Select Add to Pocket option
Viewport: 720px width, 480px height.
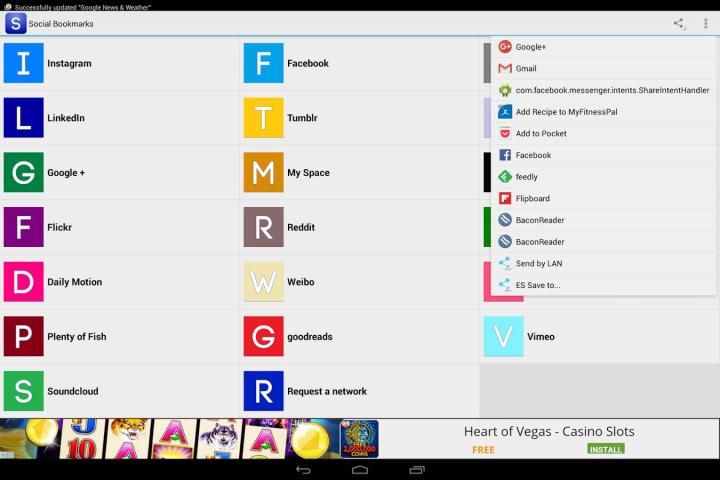pos(541,134)
